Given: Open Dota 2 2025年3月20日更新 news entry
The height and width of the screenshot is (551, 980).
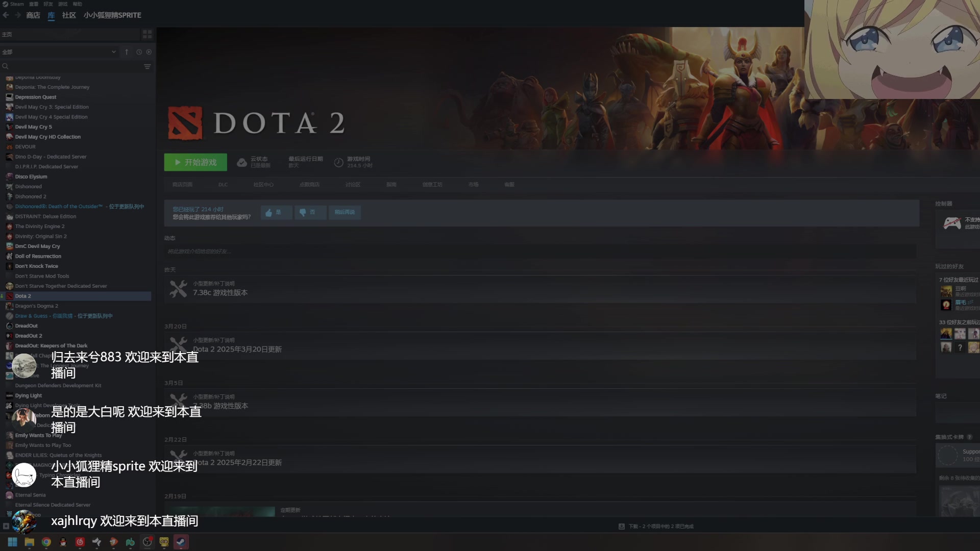Looking at the screenshot, I should click(x=540, y=346).
